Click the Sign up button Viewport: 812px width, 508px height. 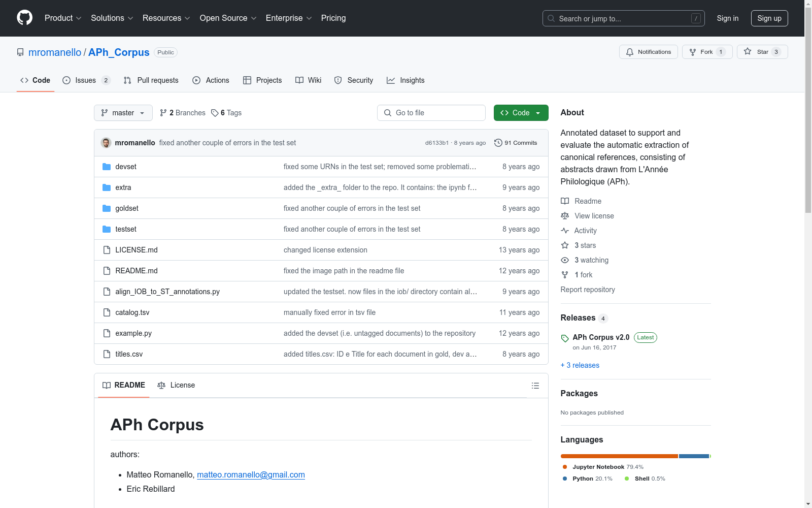pos(769,18)
